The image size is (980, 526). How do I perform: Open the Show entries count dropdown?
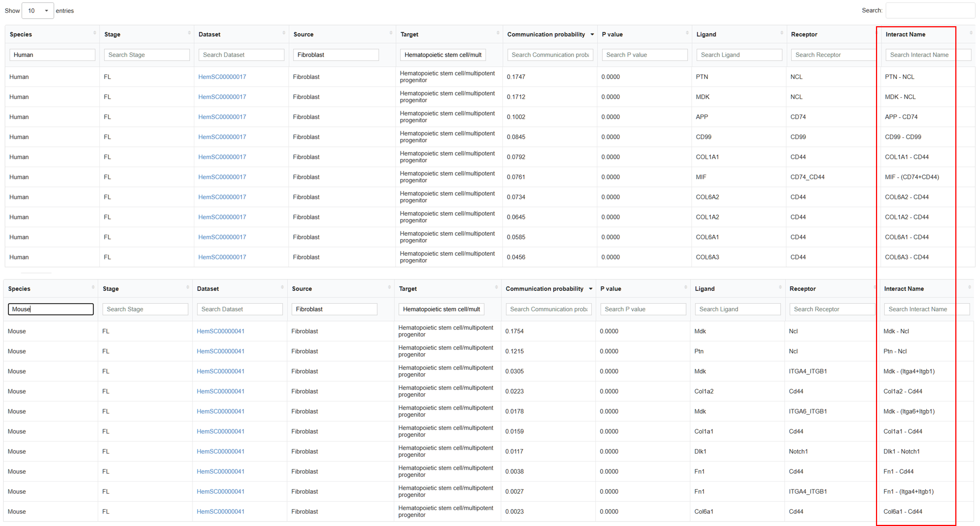tap(38, 11)
